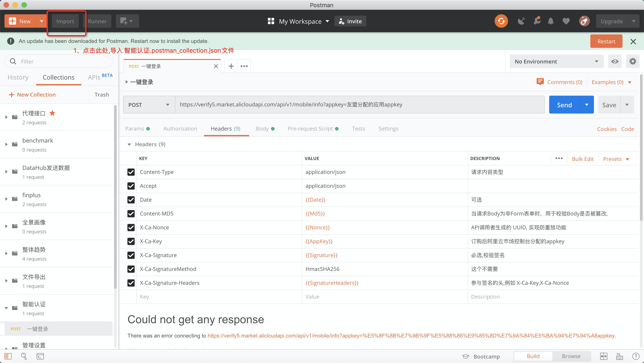This screenshot has height=363, width=644.
Task: Click the Invite button
Action: tap(350, 21)
